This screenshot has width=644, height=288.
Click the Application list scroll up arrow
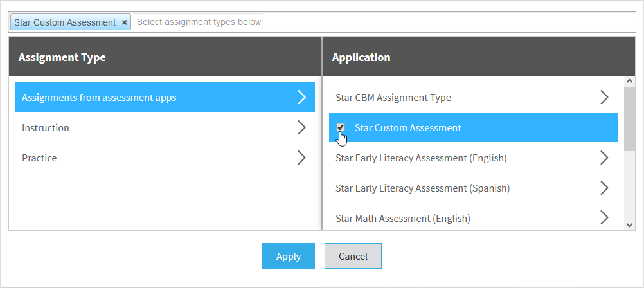tap(630, 82)
